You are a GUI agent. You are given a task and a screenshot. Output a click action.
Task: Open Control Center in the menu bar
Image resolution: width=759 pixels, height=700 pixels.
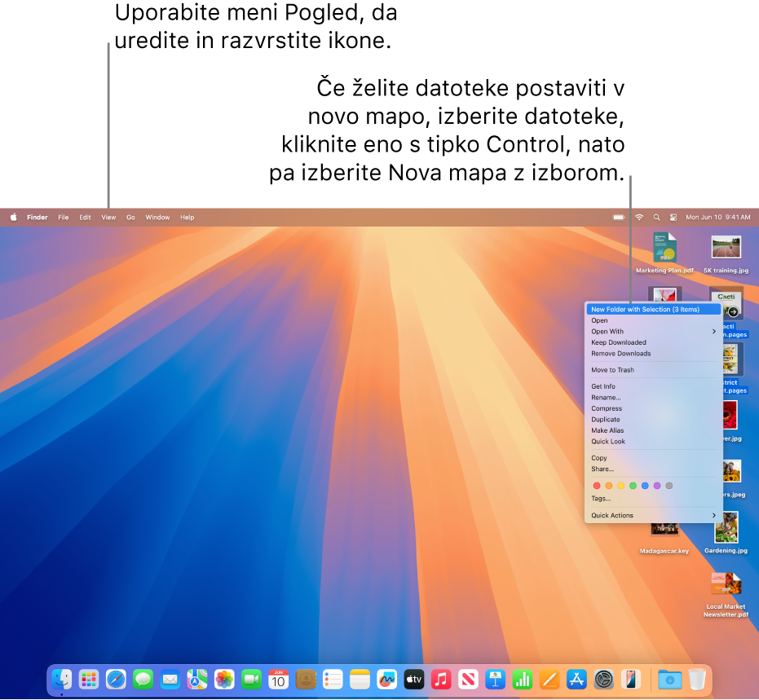tap(673, 218)
